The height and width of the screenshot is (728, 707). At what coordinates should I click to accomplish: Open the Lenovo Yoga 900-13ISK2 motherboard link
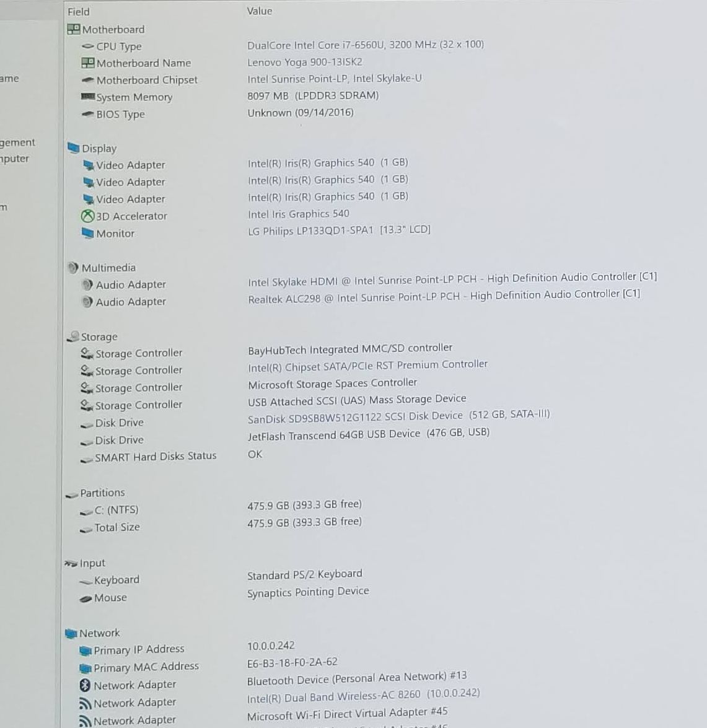tap(304, 62)
